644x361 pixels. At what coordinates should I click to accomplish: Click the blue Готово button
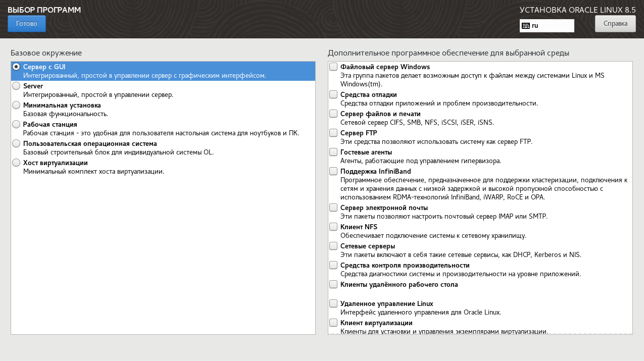coord(27,24)
